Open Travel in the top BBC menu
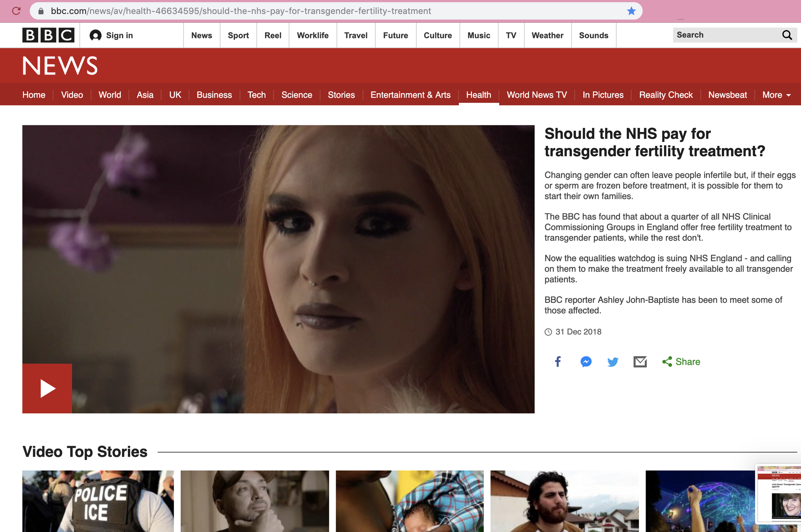Image resolution: width=801 pixels, height=532 pixels. (356, 35)
